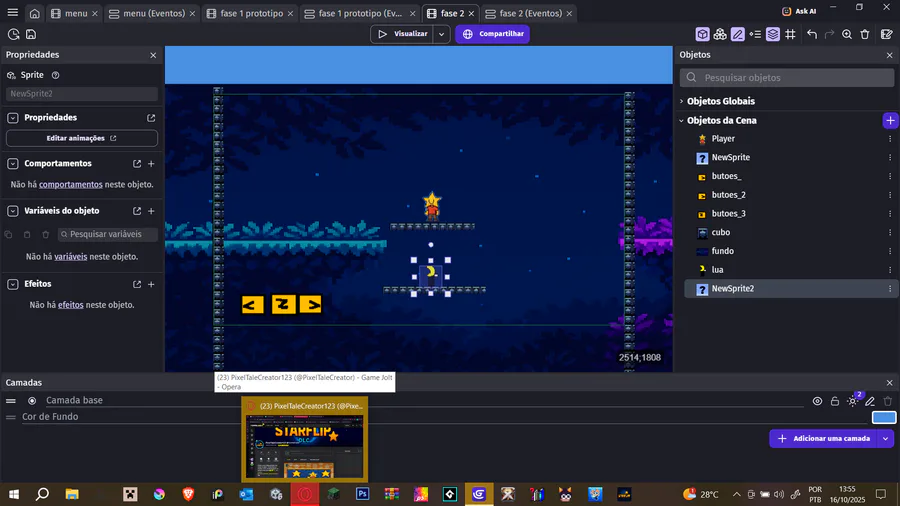Click the Pesquisar variáveis search field
The width and height of the screenshot is (900, 506).
point(107,234)
